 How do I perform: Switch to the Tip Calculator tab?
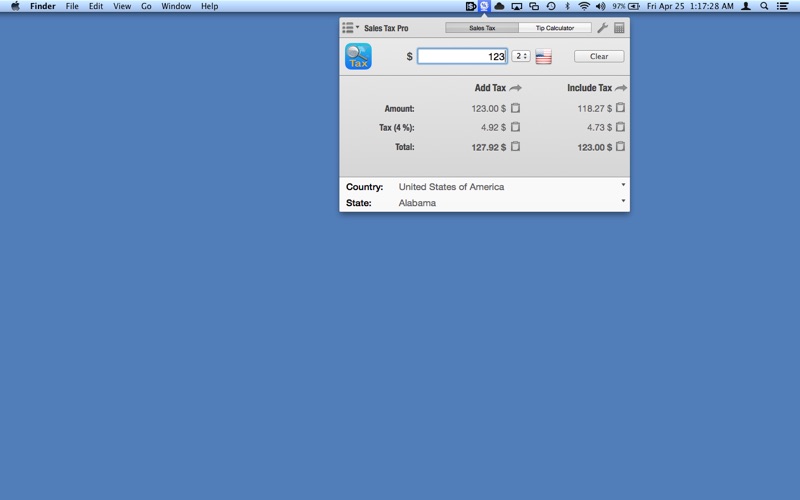pyautogui.click(x=555, y=28)
